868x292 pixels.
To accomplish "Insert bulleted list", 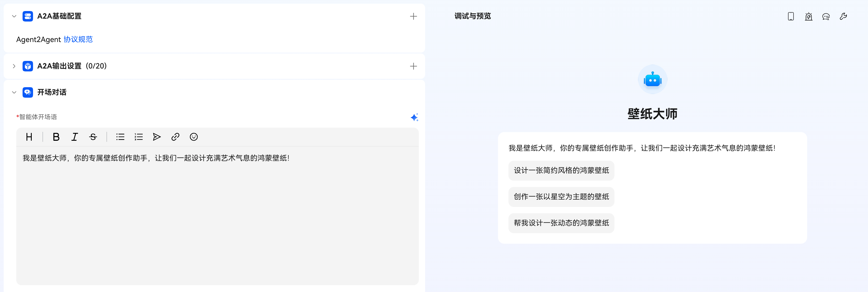I will (x=120, y=137).
